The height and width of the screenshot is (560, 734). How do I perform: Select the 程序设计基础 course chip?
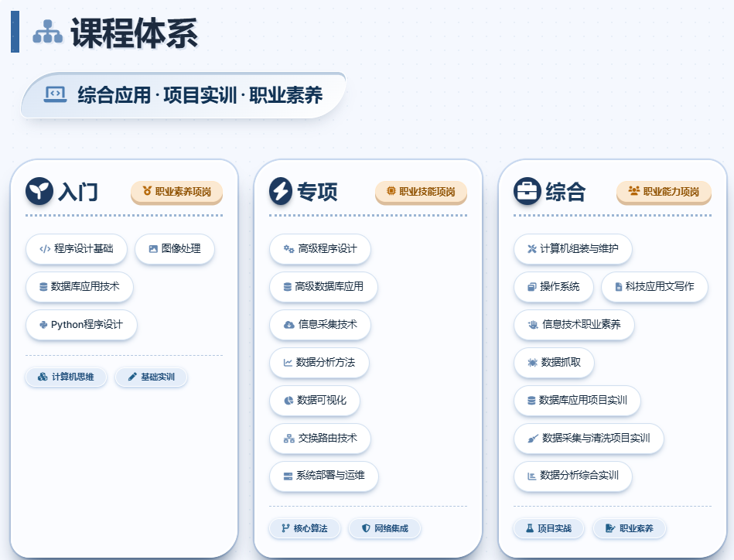point(77,249)
